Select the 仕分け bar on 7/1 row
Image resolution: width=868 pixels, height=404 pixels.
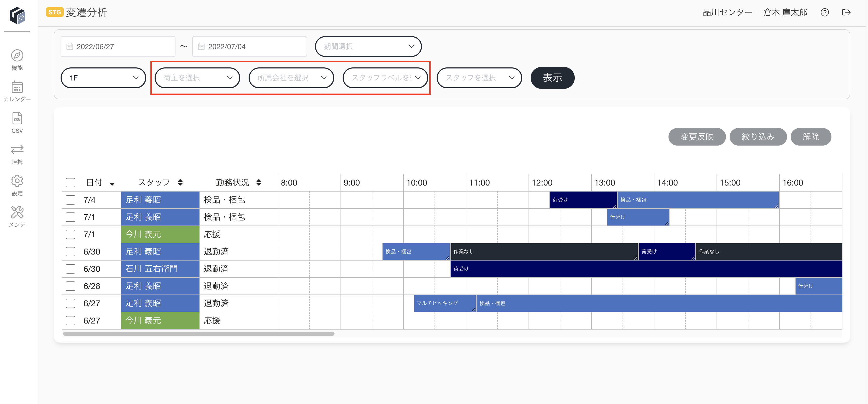click(638, 217)
